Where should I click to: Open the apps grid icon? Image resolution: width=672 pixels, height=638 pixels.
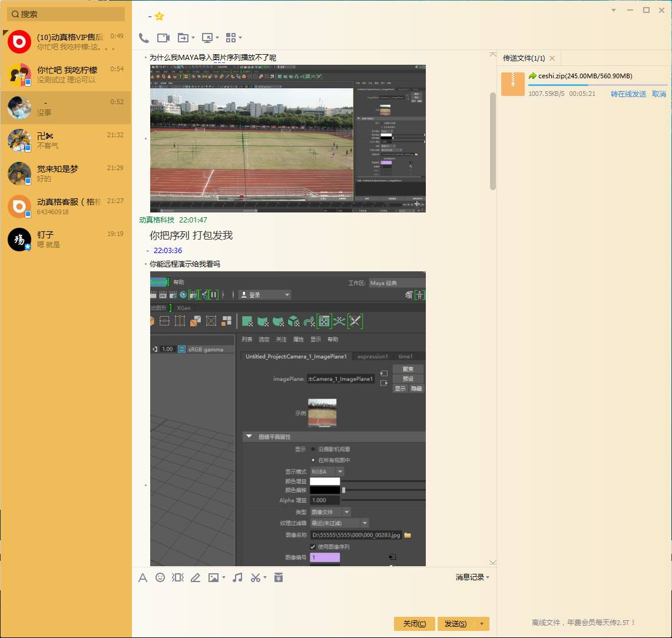click(230, 38)
